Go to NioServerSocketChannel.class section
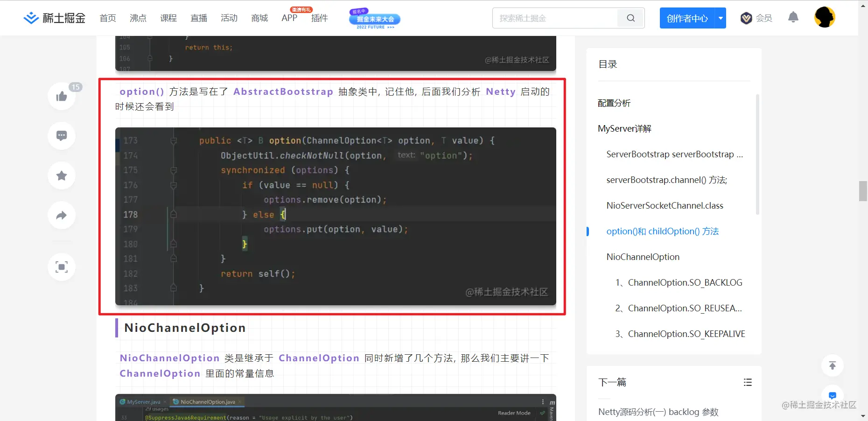Image resolution: width=868 pixels, height=421 pixels. point(665,206)
